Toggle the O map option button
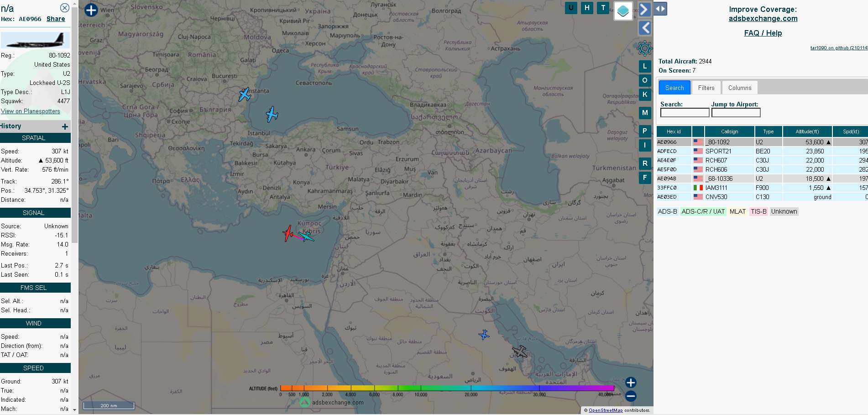The image size is (868, 415). tap(645, 80)
